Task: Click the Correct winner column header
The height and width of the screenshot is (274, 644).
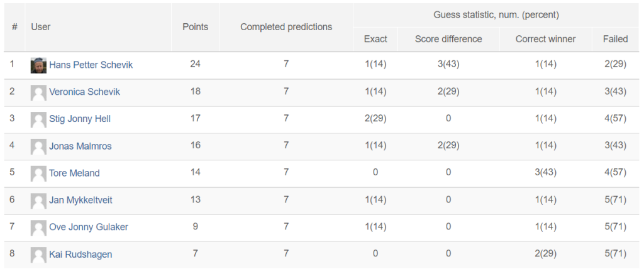Action: [x=546, y=39]
